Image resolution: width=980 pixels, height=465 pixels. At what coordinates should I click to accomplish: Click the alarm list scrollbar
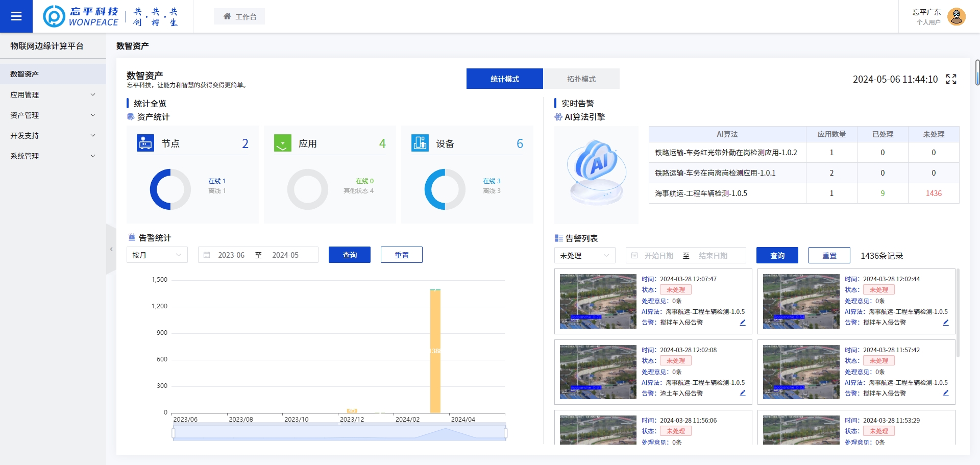click(958, 313)
